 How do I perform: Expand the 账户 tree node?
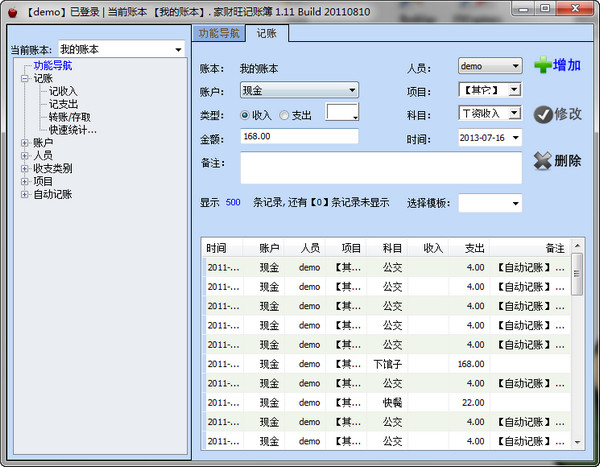point(25,143)
